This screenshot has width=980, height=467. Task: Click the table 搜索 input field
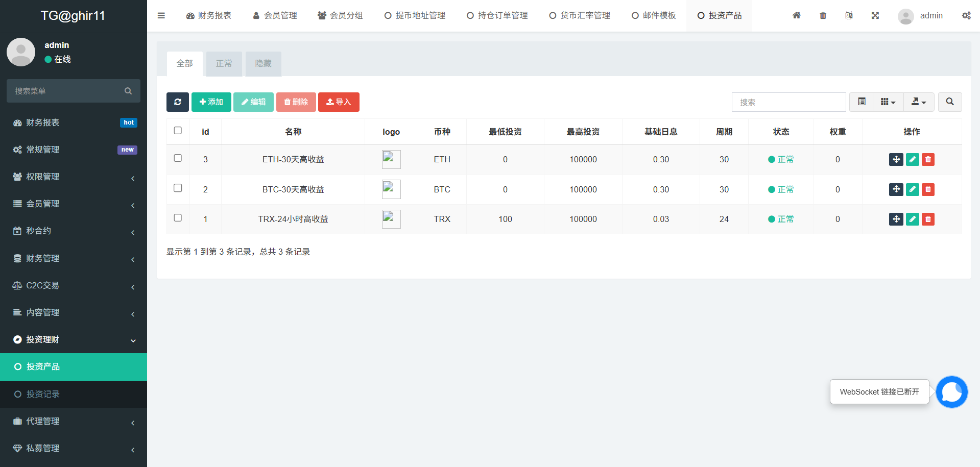point(788,102)
